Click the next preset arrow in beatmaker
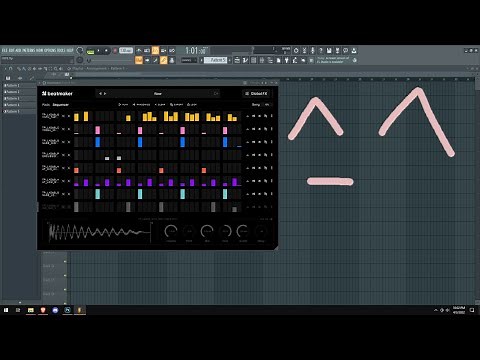This screenshot has width=480, height=360. click(105, 94)
